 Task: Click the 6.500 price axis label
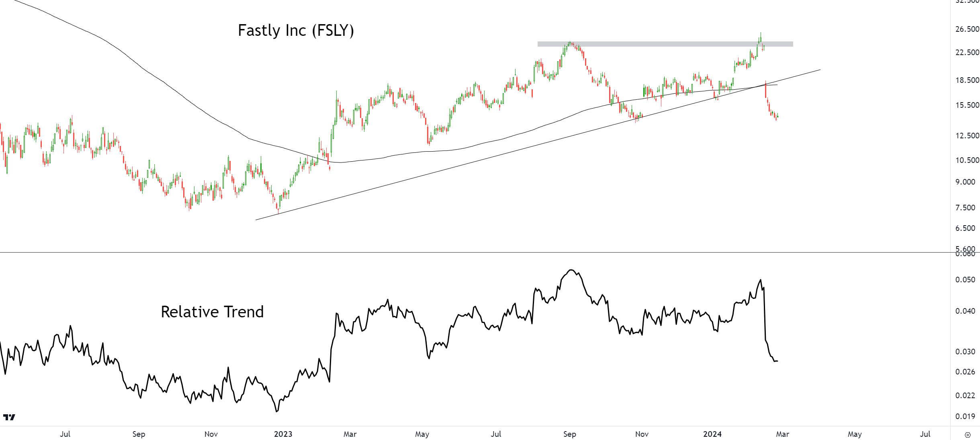click(x=965, y=228)
